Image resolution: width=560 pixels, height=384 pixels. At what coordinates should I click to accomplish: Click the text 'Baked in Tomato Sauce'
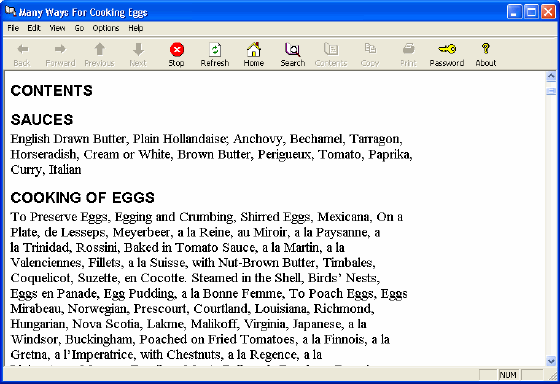[x=189, y=248]
